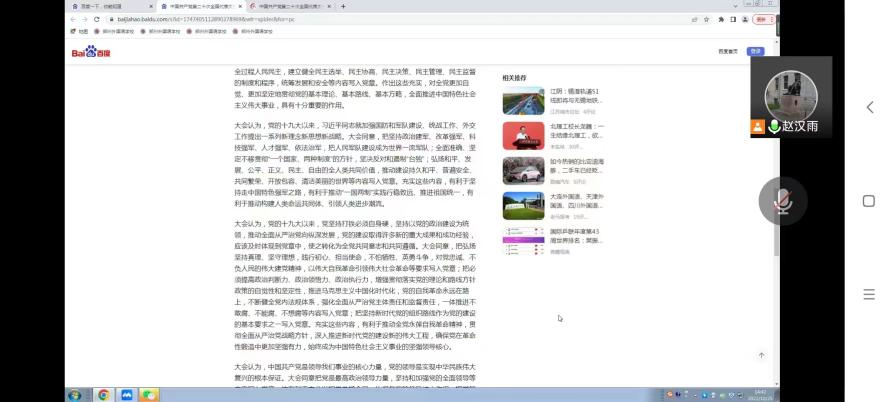Open the 百度首页 link

coord(727,51)
